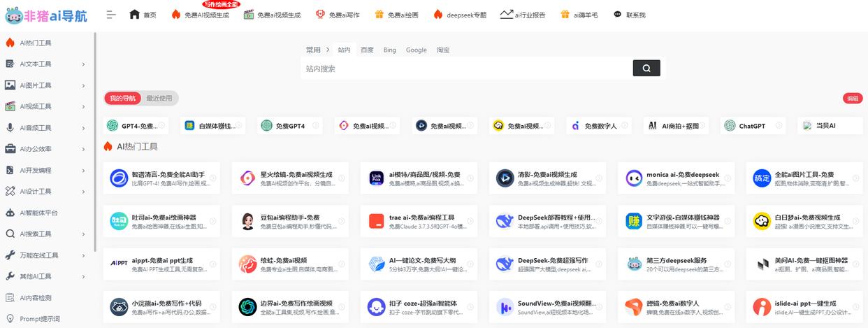Click the 豆包ai编程助手 avatar icon

247,222
